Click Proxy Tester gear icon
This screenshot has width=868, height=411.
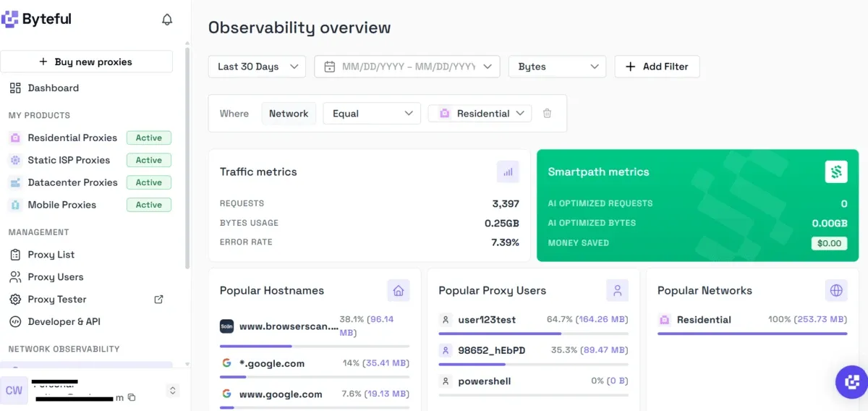coord(15,300)
